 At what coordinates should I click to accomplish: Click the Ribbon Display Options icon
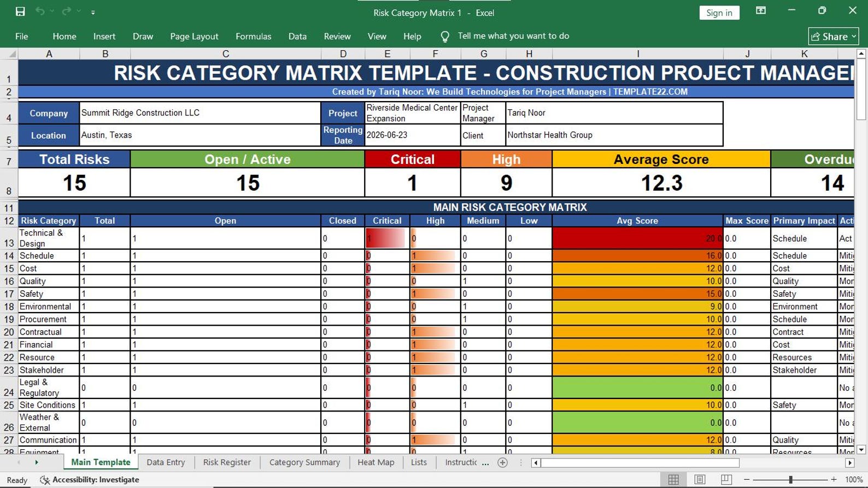pos(761,10)
